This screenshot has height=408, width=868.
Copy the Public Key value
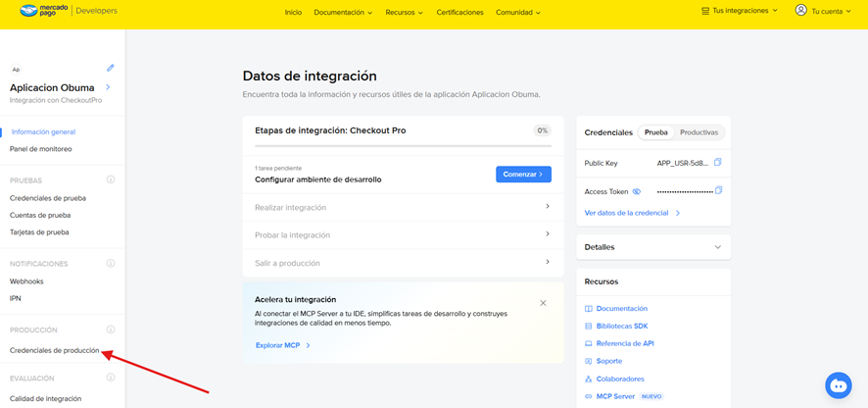point(718,163)
